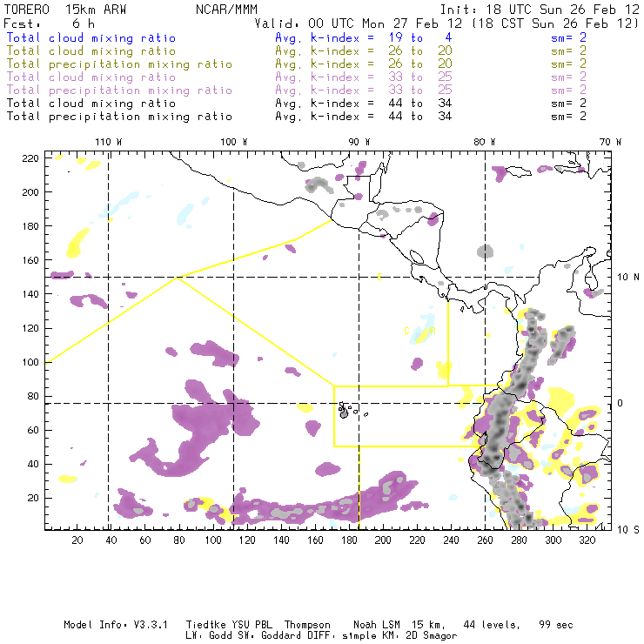Select the "70 W" longitude label
The image size is (644, 644).
point(610,142)
